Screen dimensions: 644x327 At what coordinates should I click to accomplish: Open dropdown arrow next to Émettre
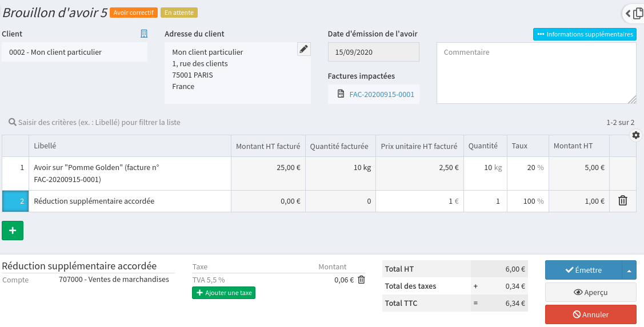point(629,270)
